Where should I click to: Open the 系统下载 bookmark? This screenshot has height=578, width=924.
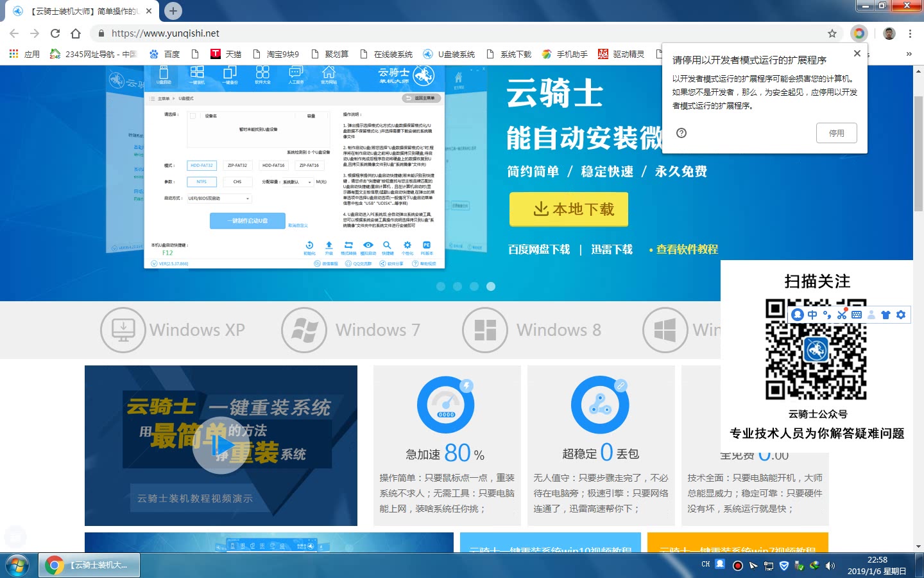(509, 54)
